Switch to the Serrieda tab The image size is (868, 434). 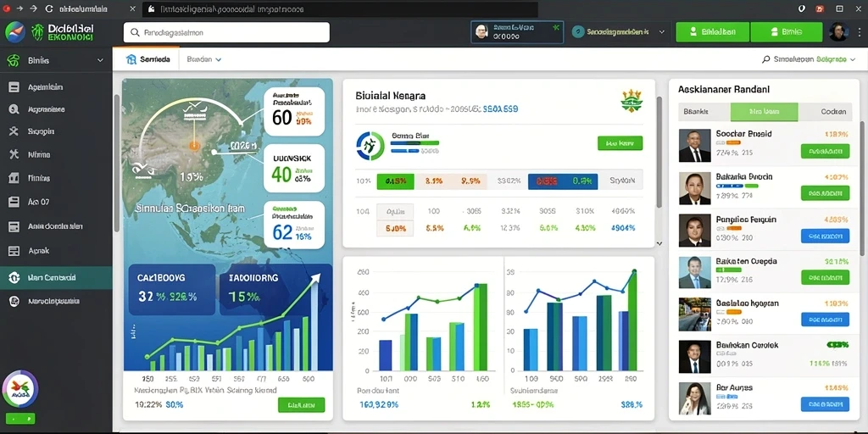pyautogui.click(x=147, y=59)
